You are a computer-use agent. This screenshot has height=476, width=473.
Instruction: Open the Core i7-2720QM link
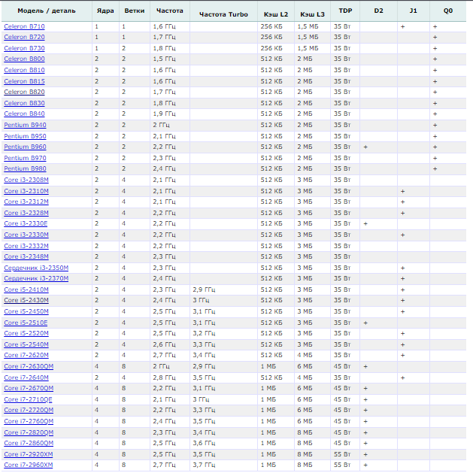tap(29, 411)
